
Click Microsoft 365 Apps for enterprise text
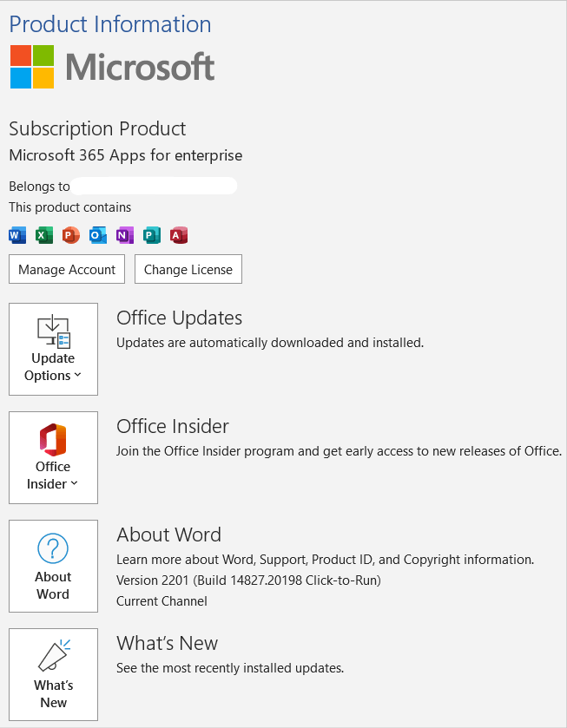(126, 155)
